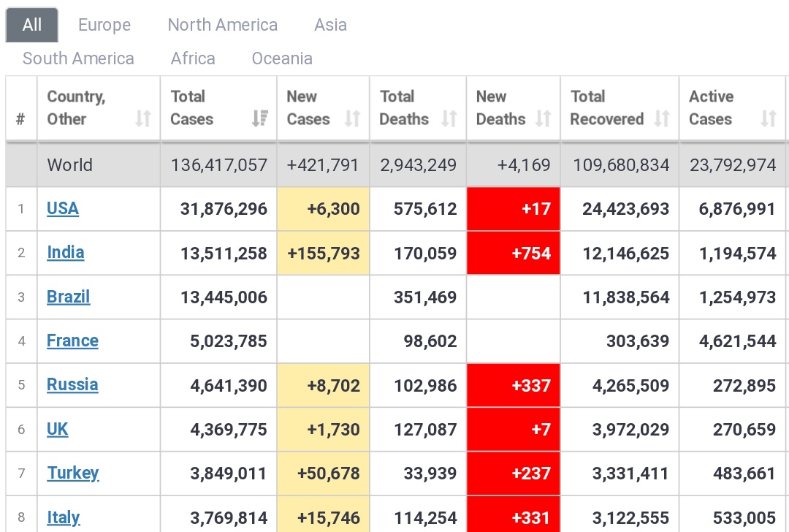Sort by New Deaths arrows icon
This screenshot has height=532, width=789.
(544, 119)
